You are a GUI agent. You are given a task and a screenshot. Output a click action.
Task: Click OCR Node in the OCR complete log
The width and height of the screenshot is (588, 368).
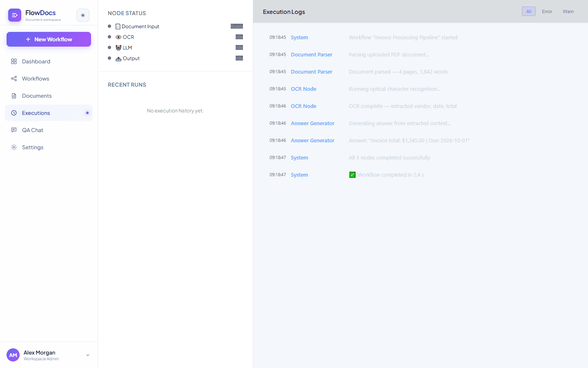[303, 106]
